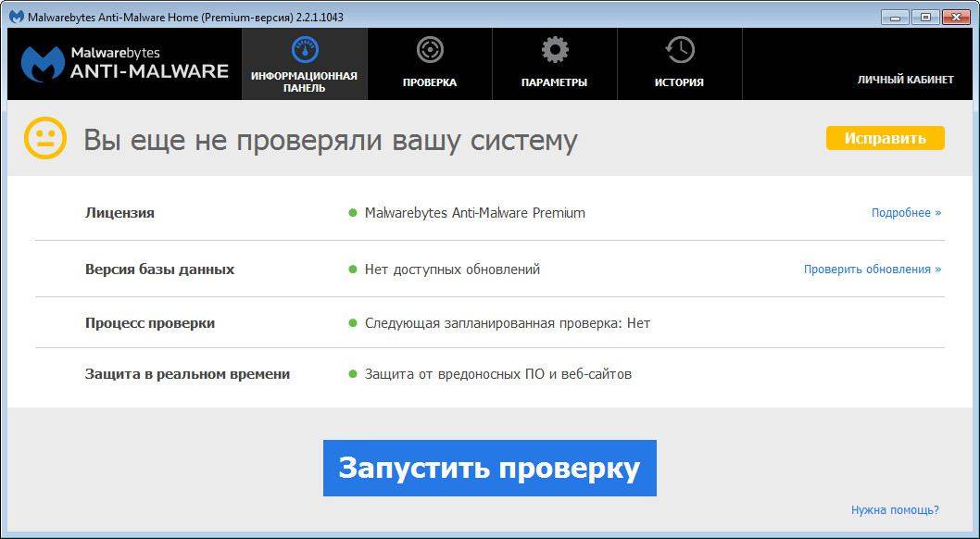Click the Лицензия row label
Image resolution: width=980 pixels, height=539 pixels.
[x=119, y=213]
